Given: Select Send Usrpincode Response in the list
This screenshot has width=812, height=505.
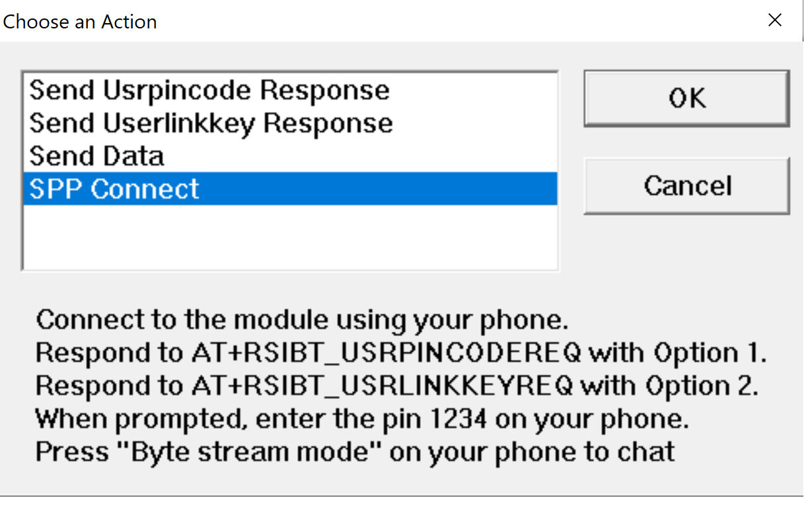Looking at the screenshot, I should [209, 90].
